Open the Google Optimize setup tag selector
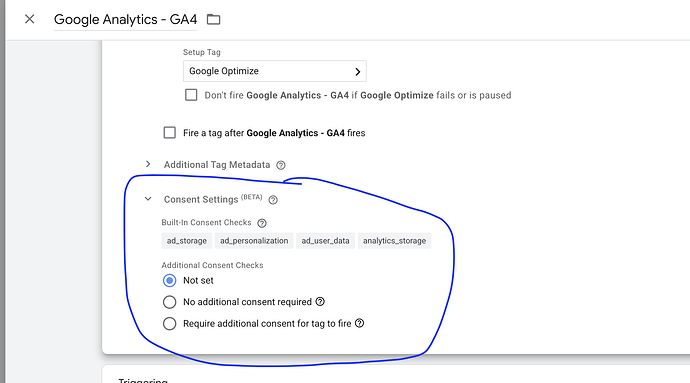690x383 pixels. [275, 71]
